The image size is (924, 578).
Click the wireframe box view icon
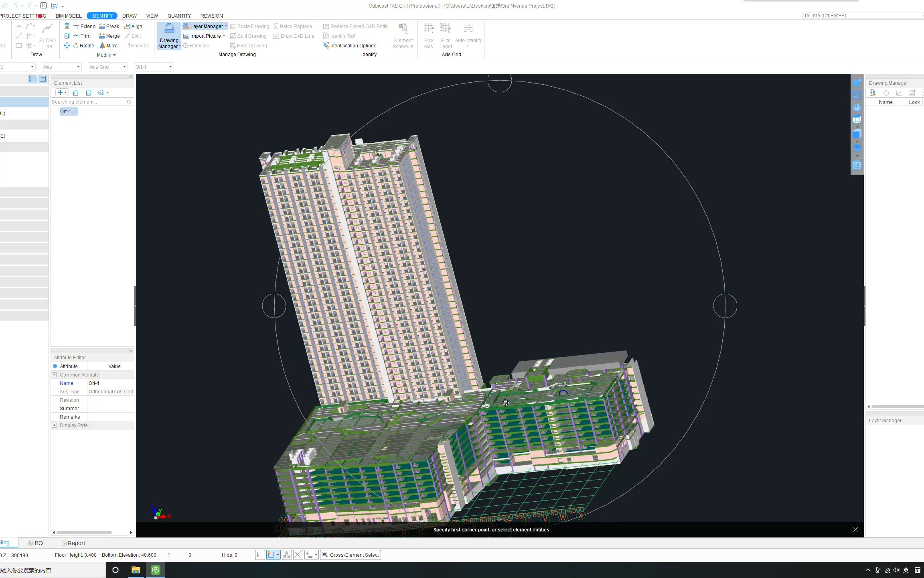click(857, 120)
